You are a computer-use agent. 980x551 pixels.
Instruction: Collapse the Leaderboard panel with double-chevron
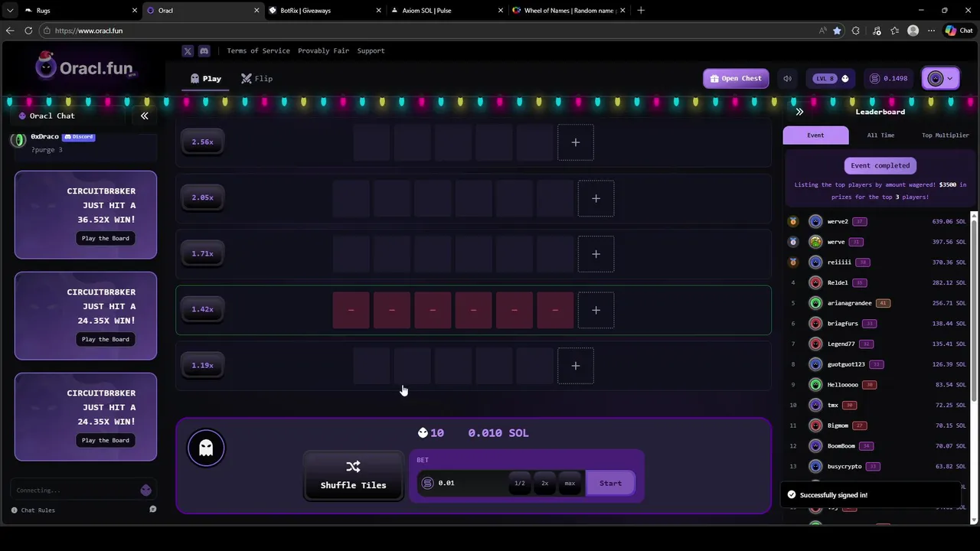[799, 112]
